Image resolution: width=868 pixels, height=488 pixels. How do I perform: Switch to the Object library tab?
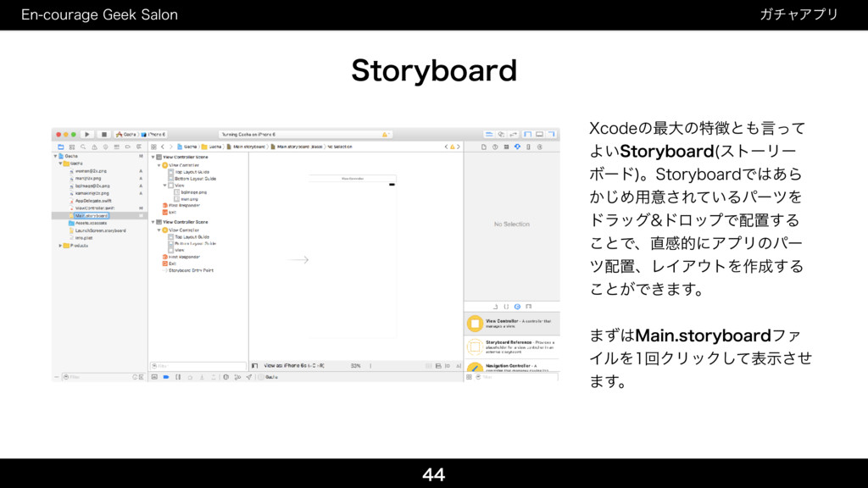pos(518,307)
